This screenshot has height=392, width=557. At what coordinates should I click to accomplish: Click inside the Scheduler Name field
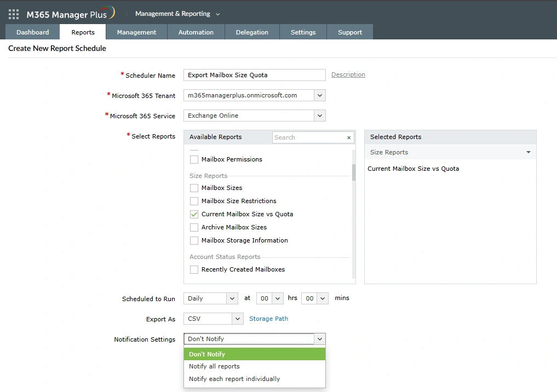coord(254,74)
